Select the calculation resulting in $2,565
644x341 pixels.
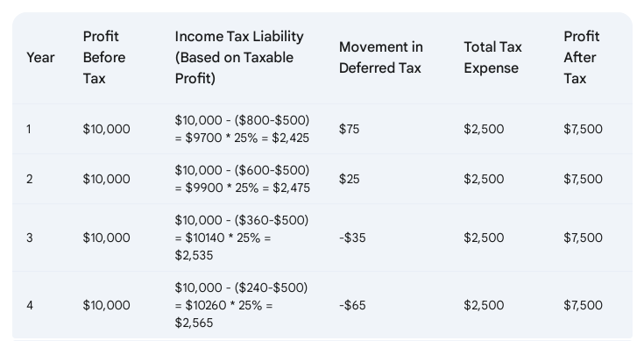coord(241,305)
